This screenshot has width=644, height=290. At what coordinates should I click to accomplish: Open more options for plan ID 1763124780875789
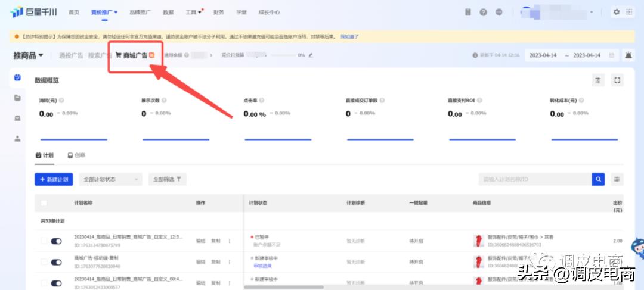click(x=229, y=241)
